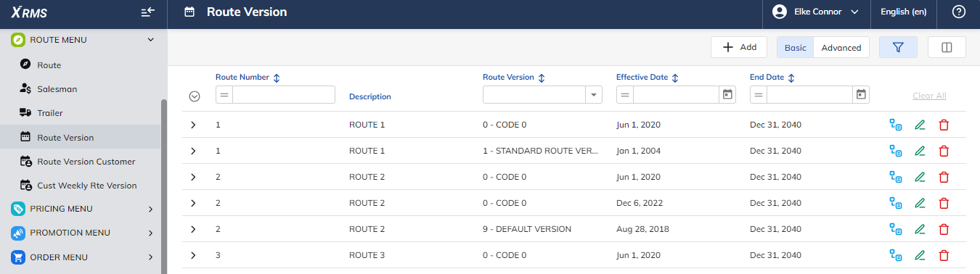The width and height of the screenshot is (980, 274).
Task: Toggle expand-all circle in grid header
Action: (194, 96)
